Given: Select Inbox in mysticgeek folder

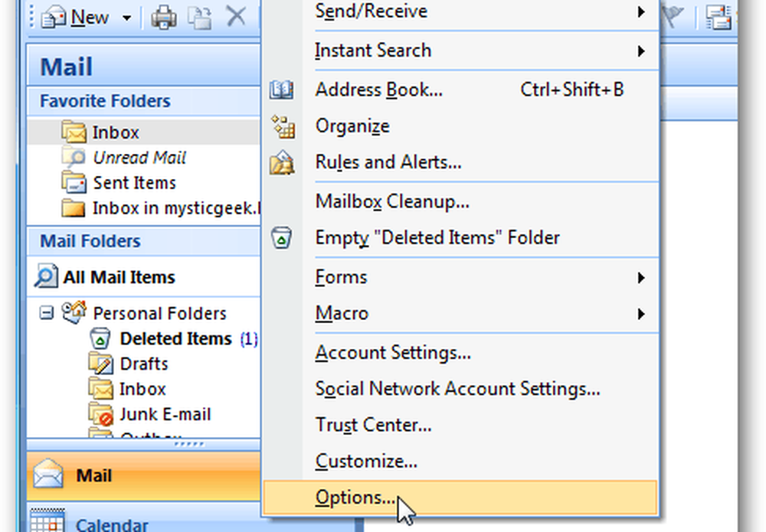Looking at the screenshot, I should [144, 208].
